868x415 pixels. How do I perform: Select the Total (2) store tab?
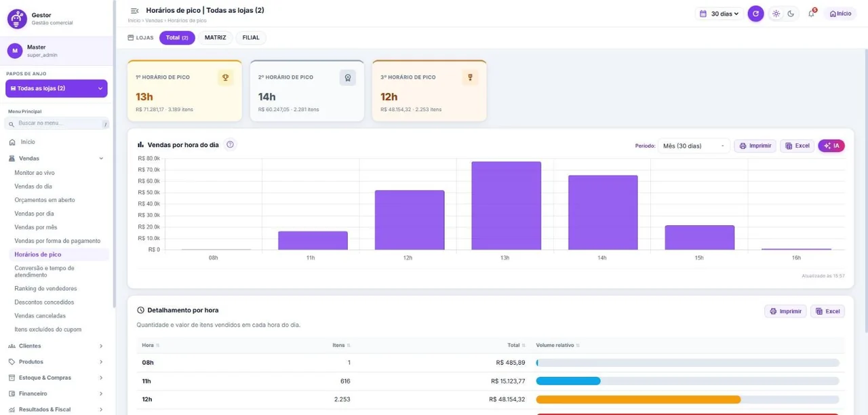pos(177,38)
